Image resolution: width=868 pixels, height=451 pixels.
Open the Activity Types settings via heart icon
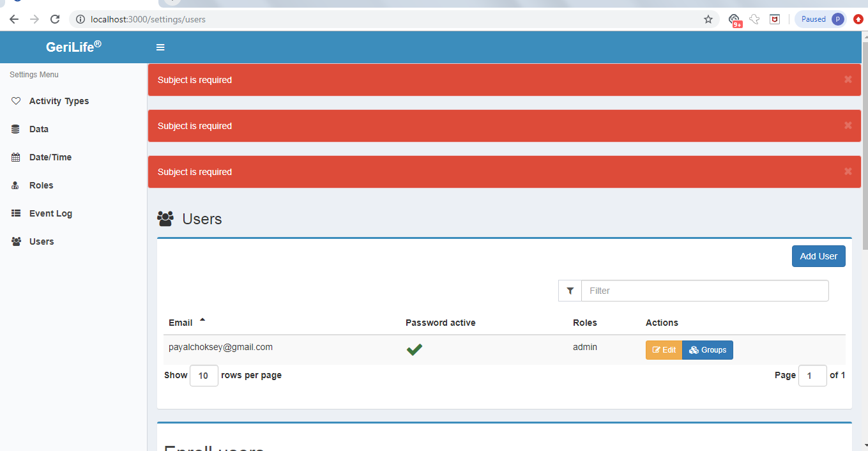(x=15, y=100)
